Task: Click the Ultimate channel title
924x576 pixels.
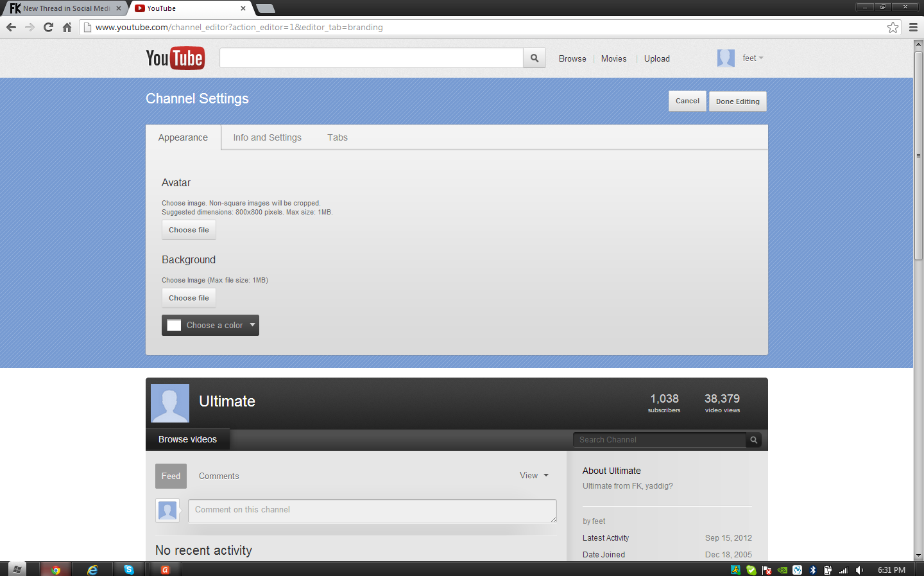Action: [x=227, y=401]
